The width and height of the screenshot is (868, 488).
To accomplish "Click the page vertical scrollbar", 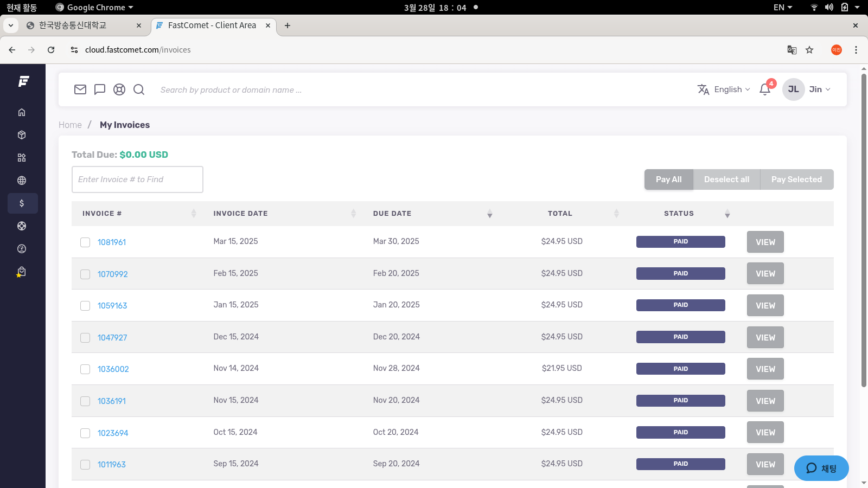I will [864, 230].
